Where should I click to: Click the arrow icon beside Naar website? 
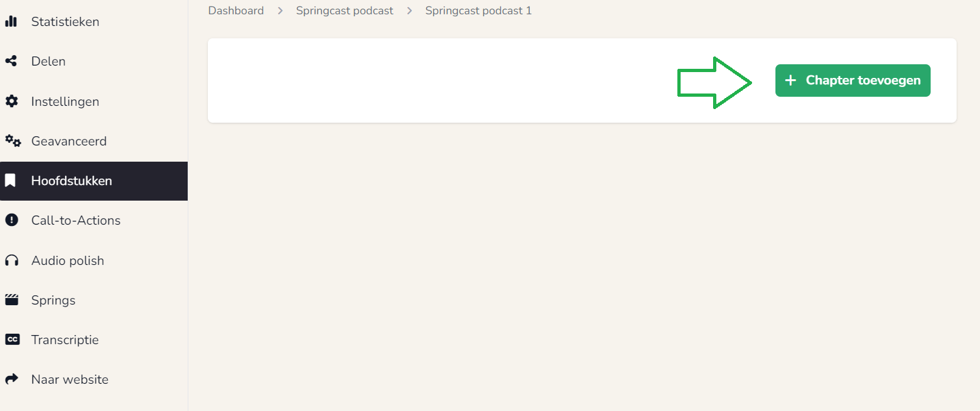11,379
